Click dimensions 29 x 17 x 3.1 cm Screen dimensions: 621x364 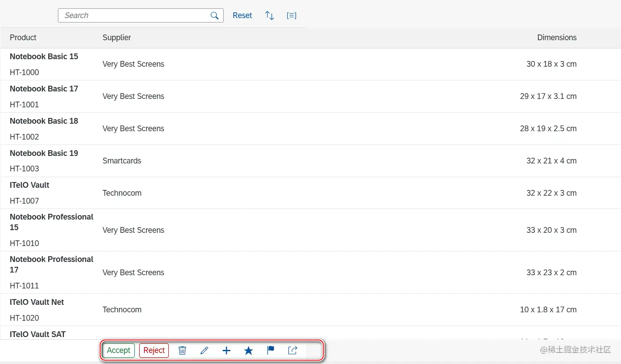(x=549, y=96)
